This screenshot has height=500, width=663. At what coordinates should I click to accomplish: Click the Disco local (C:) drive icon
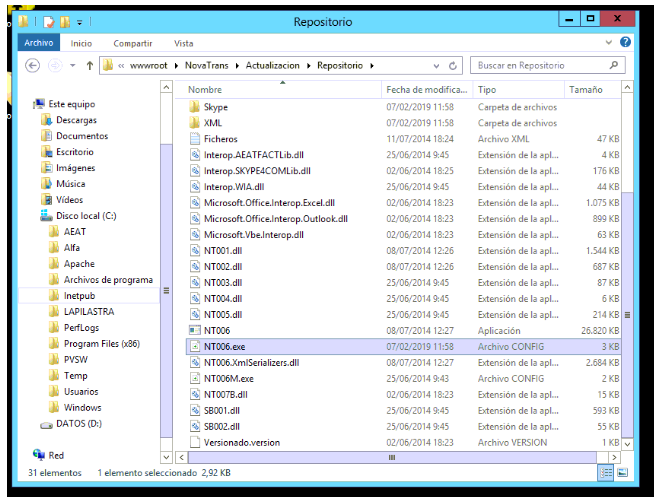[47, 216]
